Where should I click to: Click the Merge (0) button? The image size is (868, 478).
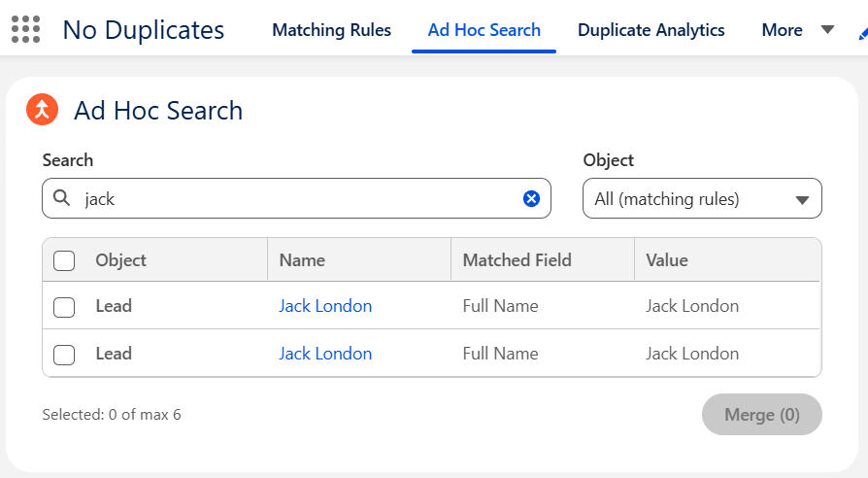click(x=762, y=414)
